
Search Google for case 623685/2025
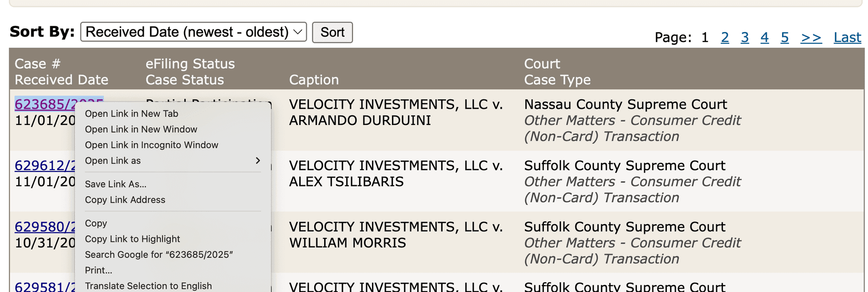159,254
